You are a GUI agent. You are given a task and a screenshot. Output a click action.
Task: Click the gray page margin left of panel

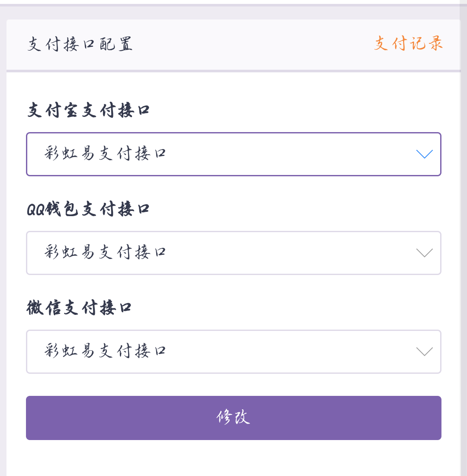pyautogui.click(x=3, y=260)
